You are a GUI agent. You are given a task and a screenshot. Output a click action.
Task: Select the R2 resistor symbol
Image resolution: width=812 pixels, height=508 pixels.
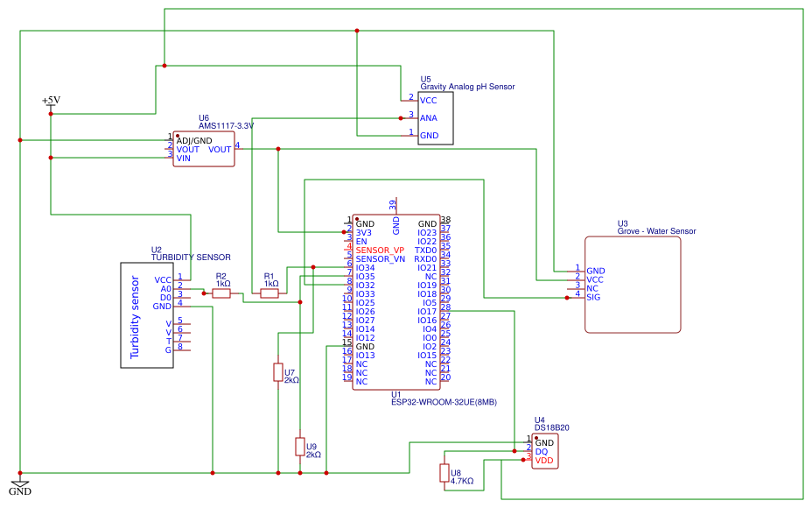pyautogui.click(x=221, y=293)
